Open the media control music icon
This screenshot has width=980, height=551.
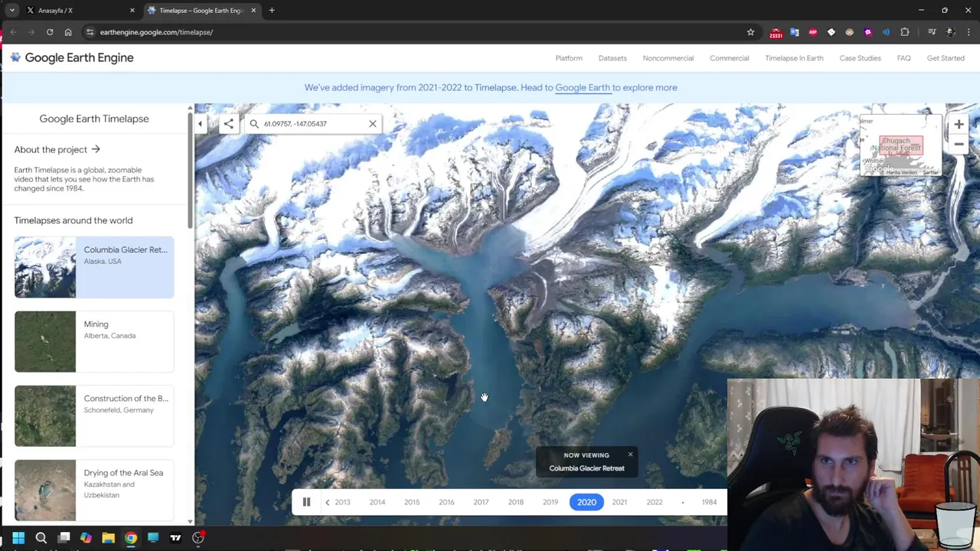(932, 32)
